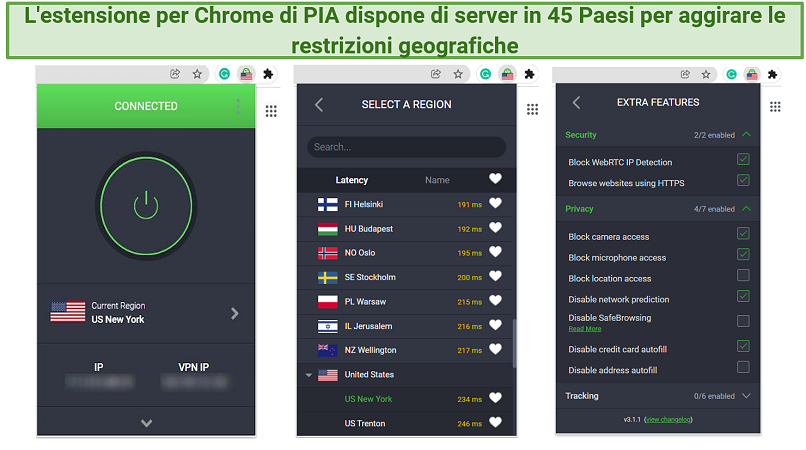Toggle Block WebRTC IP Detection checkbox
806x450 pixels.
tap(743, 159)
